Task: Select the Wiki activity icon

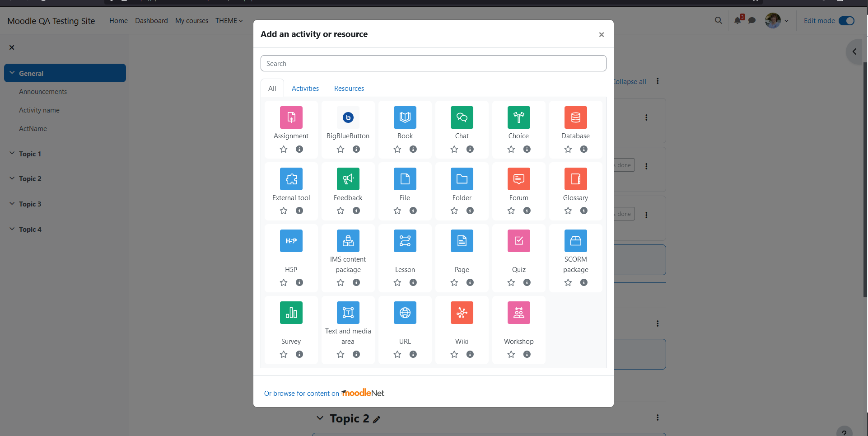Action: click(x=462, y=313)
